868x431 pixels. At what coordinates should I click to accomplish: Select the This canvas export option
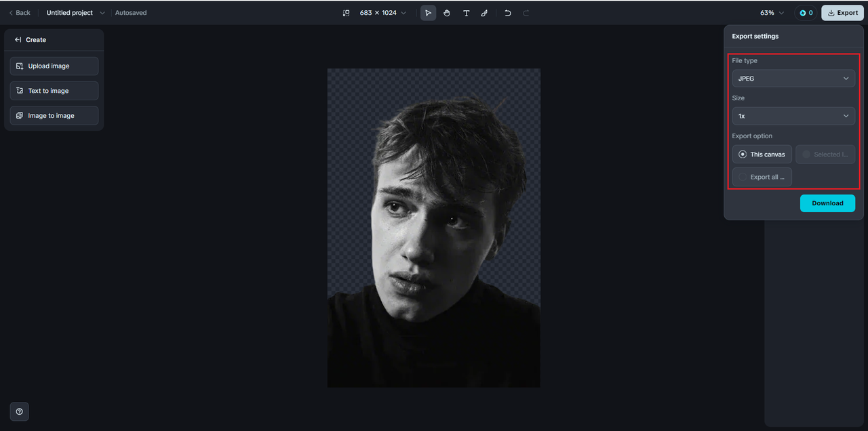[762, 155]
